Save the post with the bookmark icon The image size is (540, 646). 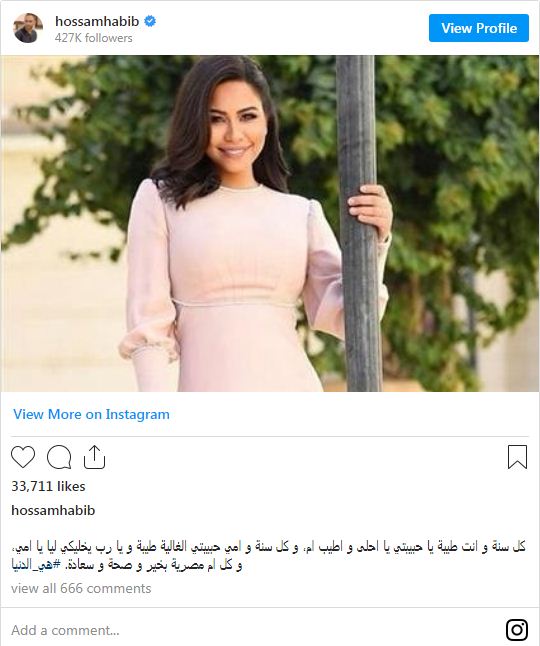tap(517, 457)
